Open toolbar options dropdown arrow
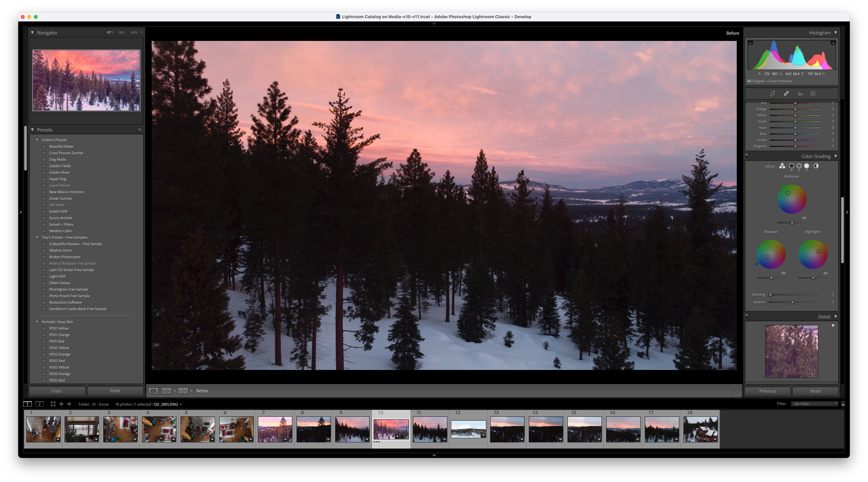868x482 pixels. tap(737, 391)
